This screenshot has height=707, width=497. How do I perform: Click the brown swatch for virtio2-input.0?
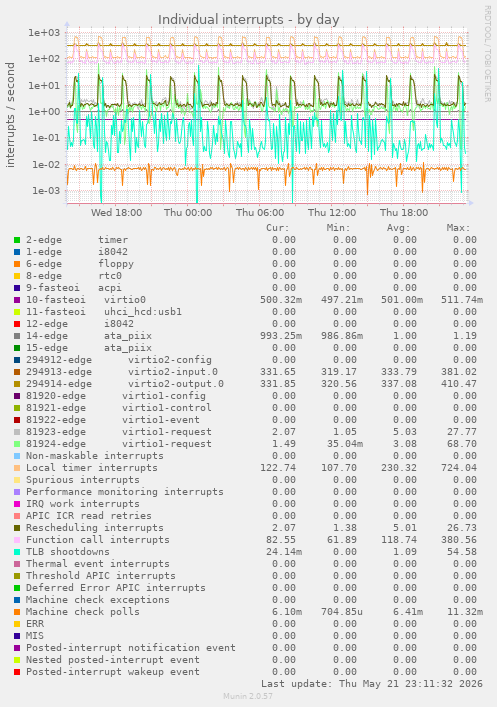17,372
